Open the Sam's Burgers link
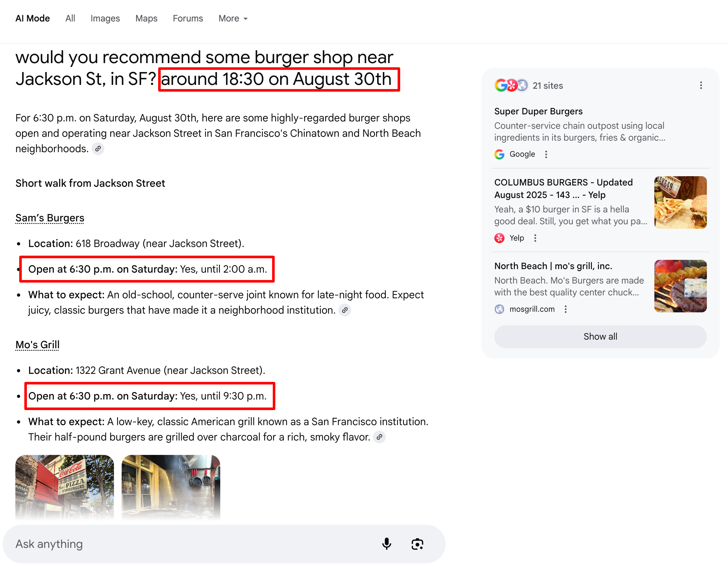The image size is (728, 585). coord(50,218)
